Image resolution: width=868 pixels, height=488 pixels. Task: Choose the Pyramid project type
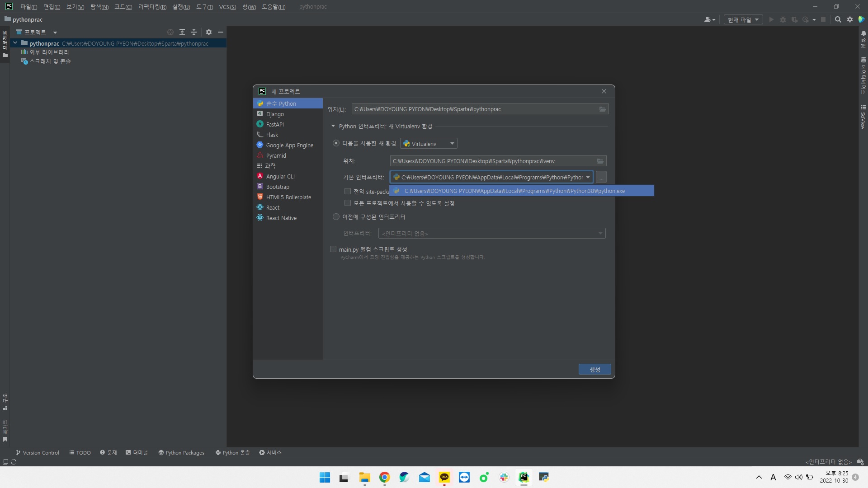pos(288,155)
